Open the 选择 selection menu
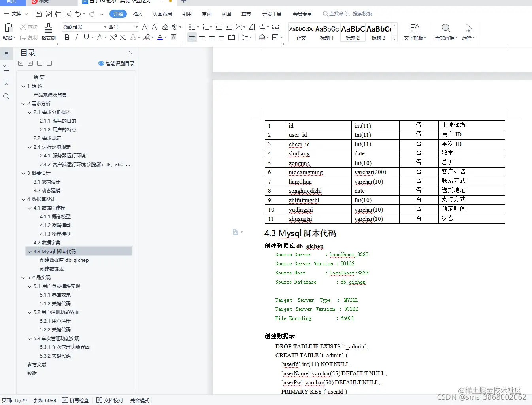The width and height of the screenshot is (532, 405). (x=468, y=32)
